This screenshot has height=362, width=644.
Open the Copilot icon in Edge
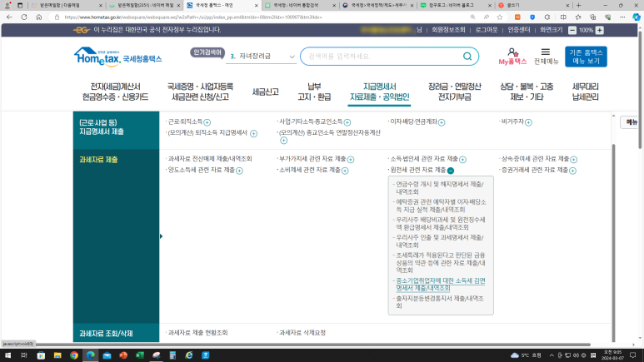pyautogui.click(x=637, y=17)
